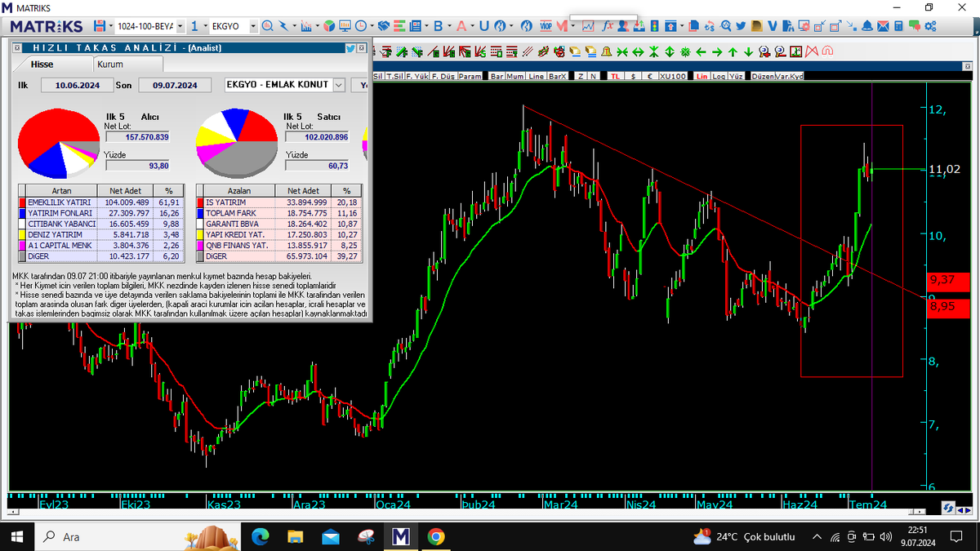Toggle Log scale button
The image size is (980, 551).
719,76
